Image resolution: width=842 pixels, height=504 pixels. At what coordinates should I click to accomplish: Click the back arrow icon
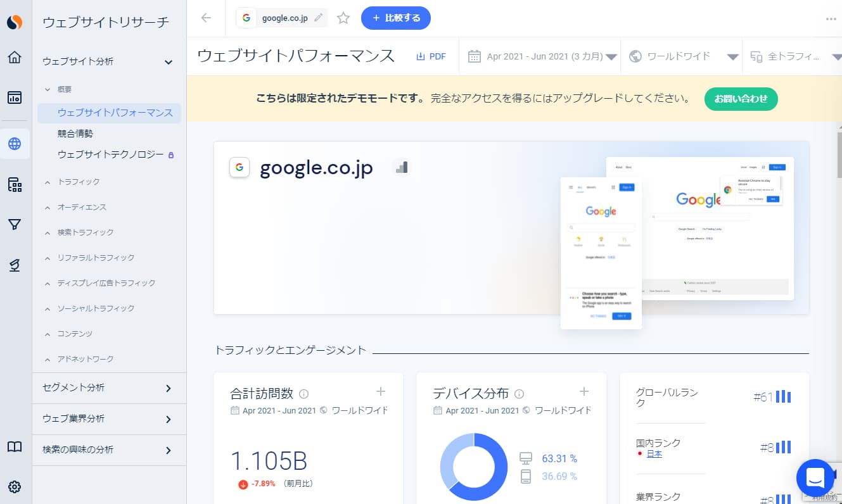[206, 18]
